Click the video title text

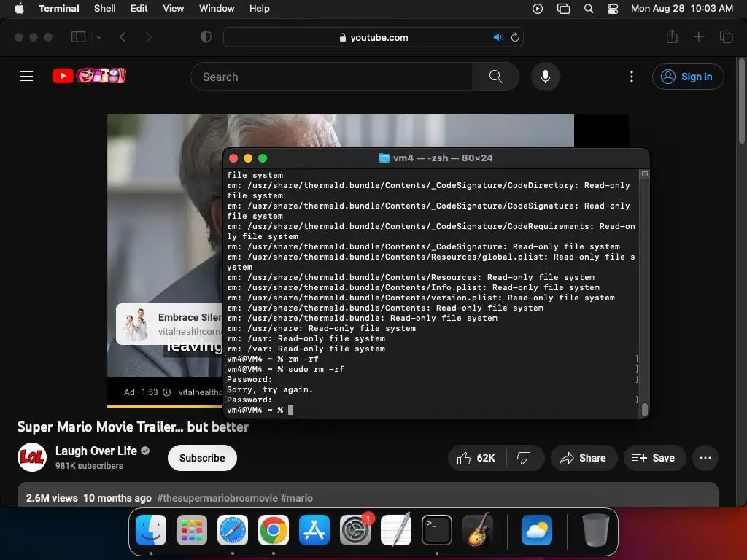coord(133,427)
